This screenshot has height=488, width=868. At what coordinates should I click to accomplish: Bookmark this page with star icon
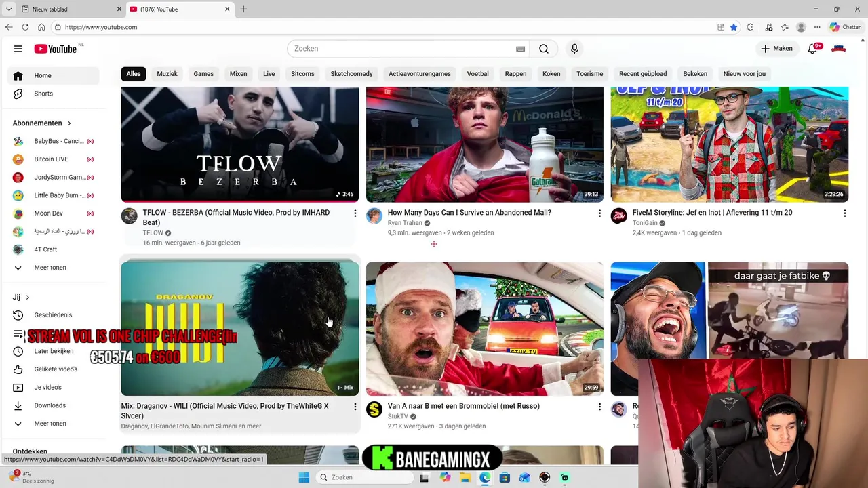pyautogui.click(x=734, y=27)
